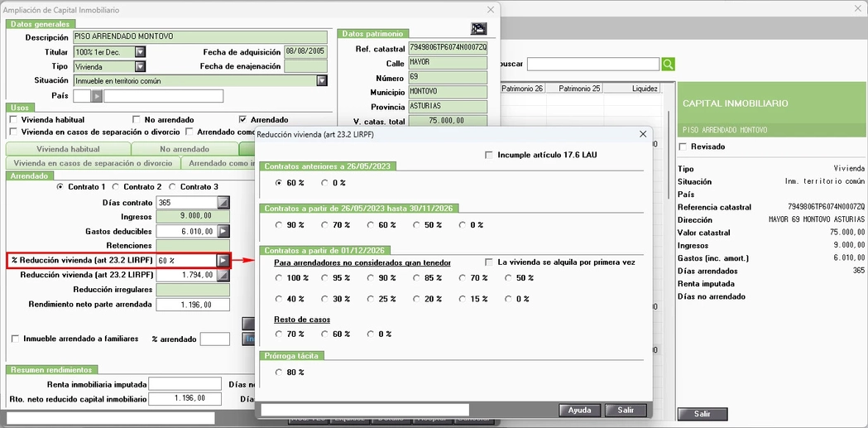Select 100 % for non gran tenedor
The image size is (868, 428).
[279, 278]
